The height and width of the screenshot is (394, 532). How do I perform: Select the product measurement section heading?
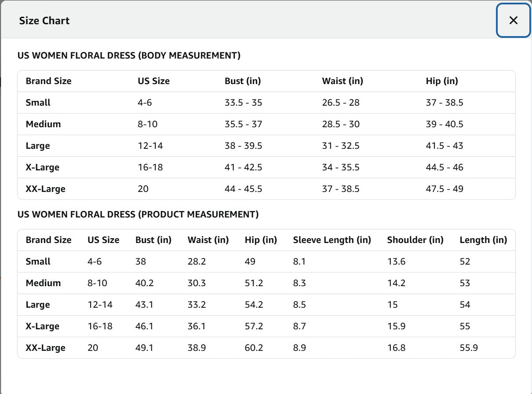click(138, 214)
